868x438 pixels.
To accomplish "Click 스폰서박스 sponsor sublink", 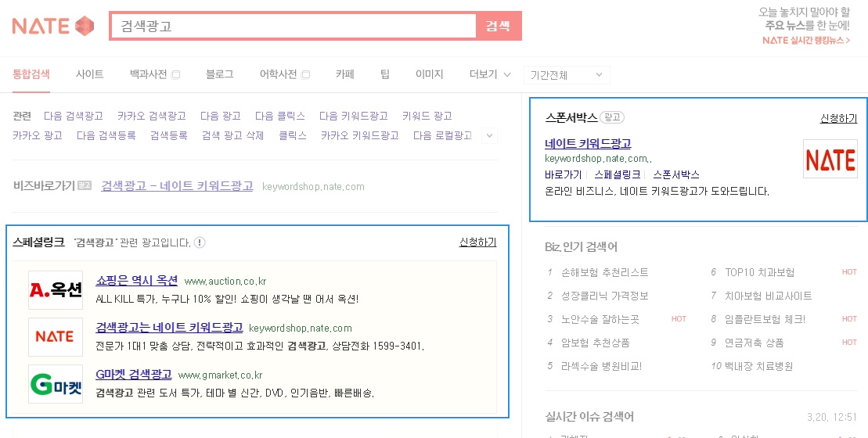I will coord(676,174).
